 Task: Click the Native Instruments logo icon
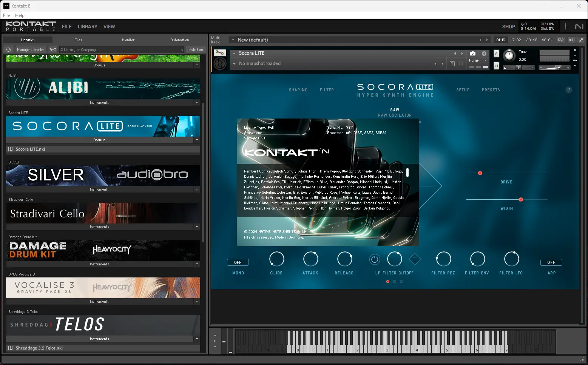point(579,26)
